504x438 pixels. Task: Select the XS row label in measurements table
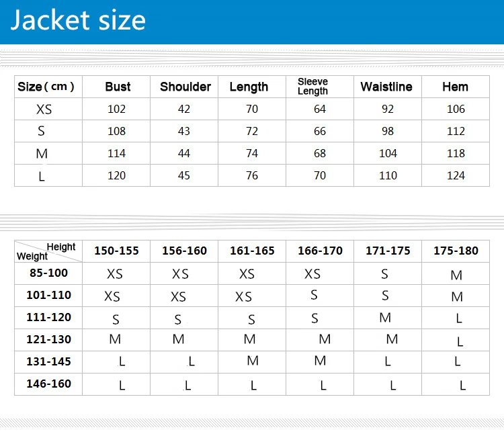click(44, 109)
